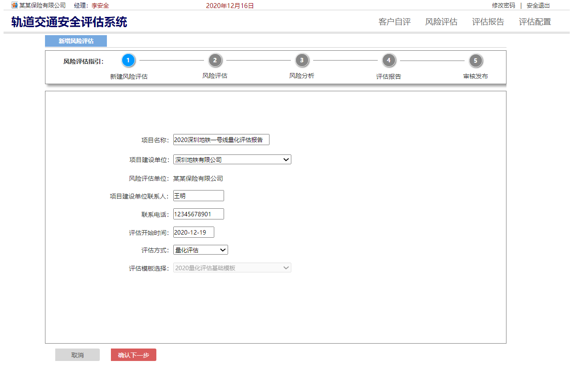Screen dimensions: 588x373
Task: Open the 项目建设单位 dropdown
Action: click(x=232, y=159)
